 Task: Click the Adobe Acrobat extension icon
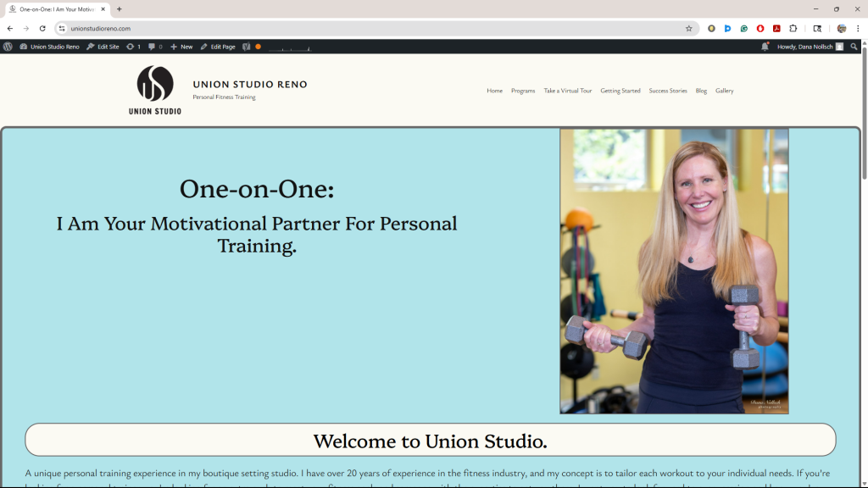[x=776, y=28]
